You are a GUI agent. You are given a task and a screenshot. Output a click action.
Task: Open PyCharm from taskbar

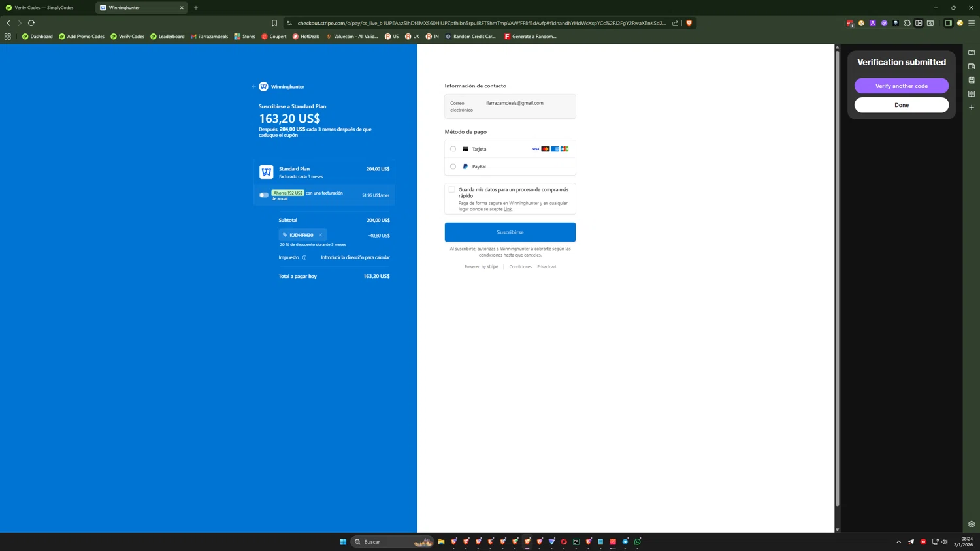click(576, 542)
